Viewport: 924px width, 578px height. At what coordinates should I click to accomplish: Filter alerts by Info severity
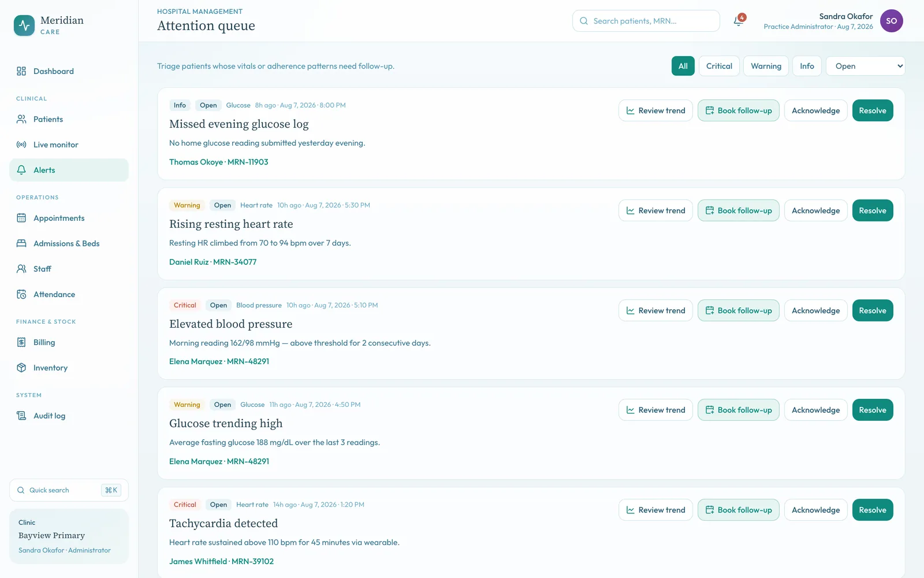[807, 66]
